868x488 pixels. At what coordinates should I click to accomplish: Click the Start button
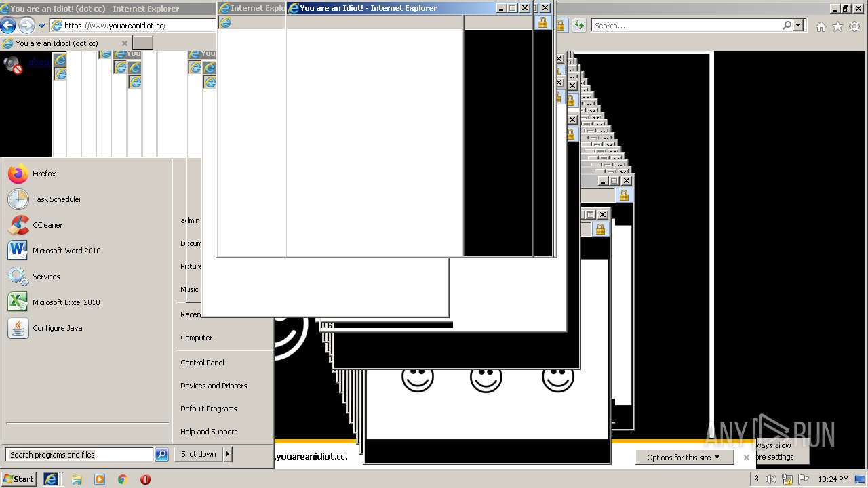(18, 479)
